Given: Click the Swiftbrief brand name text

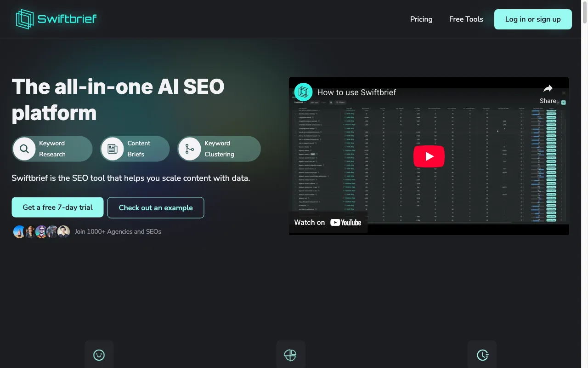Looking at the screenshot, I should pyautogui.click(x=67, y=19).
